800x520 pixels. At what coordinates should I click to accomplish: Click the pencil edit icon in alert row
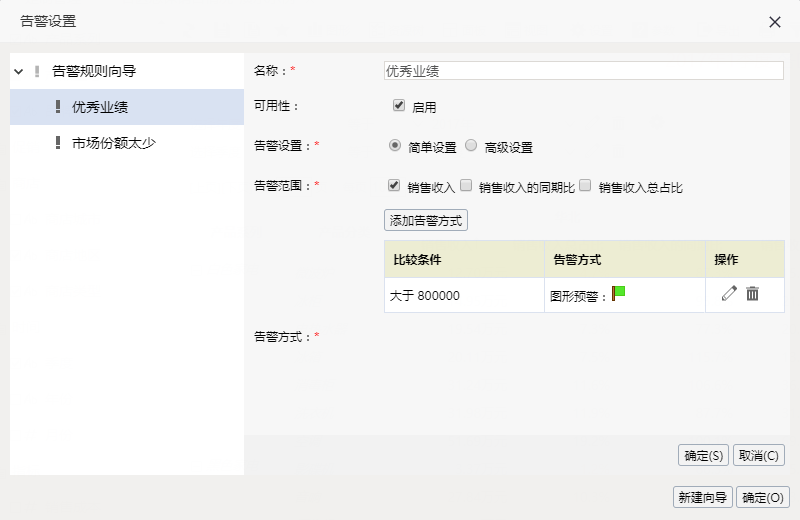729,293
